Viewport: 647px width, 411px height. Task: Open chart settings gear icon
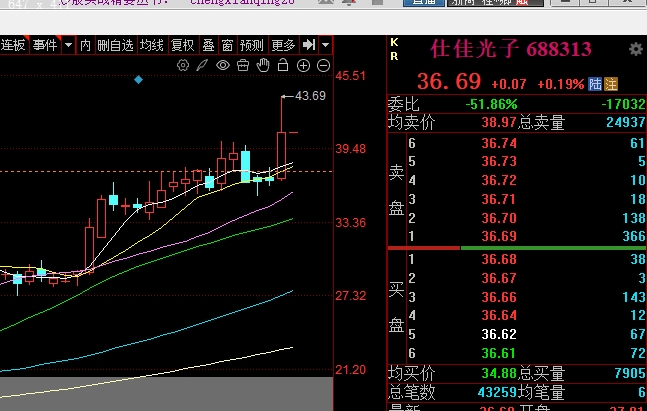click(183, 65)
